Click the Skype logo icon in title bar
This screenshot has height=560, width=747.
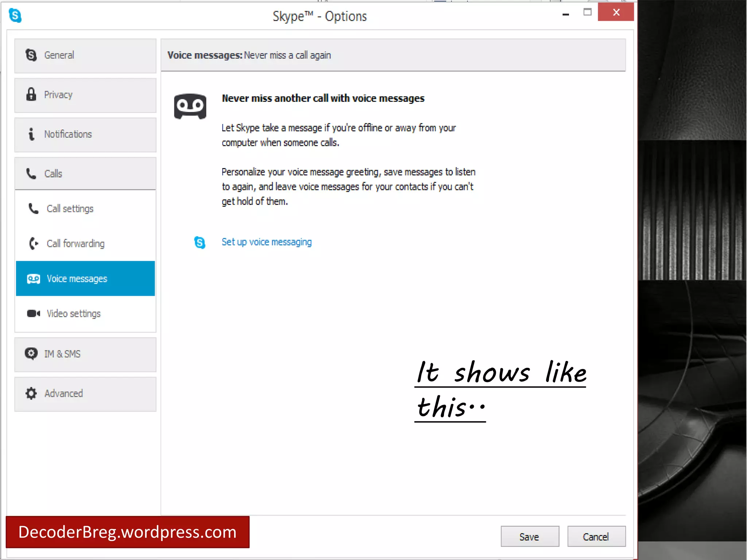tap(15, 15)
